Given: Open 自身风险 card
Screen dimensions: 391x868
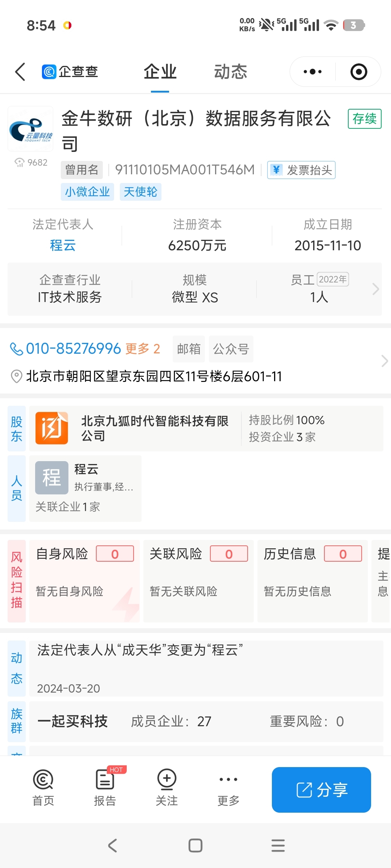Looking at the screenshot, I should pos(84,581).
